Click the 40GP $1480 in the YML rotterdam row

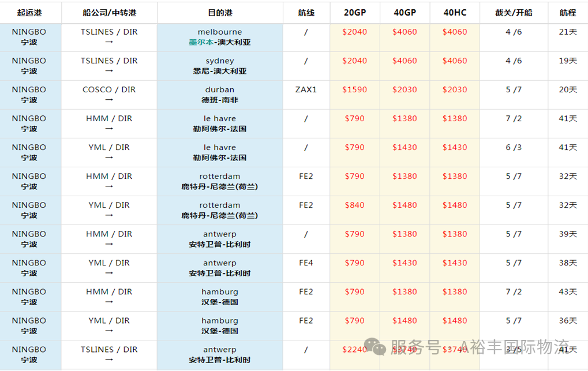405,205
